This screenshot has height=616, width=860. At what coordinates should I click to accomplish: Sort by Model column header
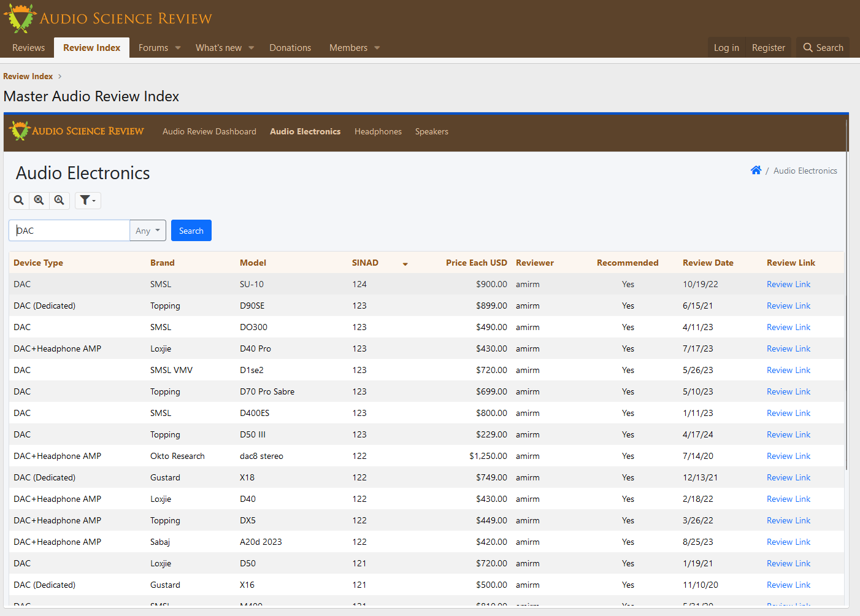pos(253,263)
